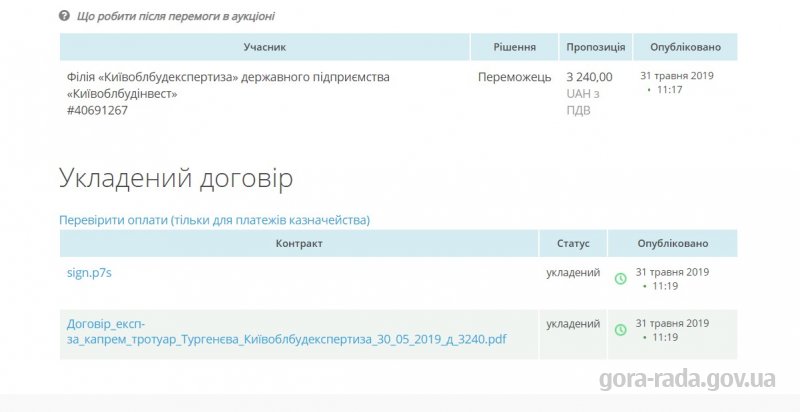The image size is (800, 412).
Task: Click the 'Переможець' decision cell
Action: (x=514, y=77)
